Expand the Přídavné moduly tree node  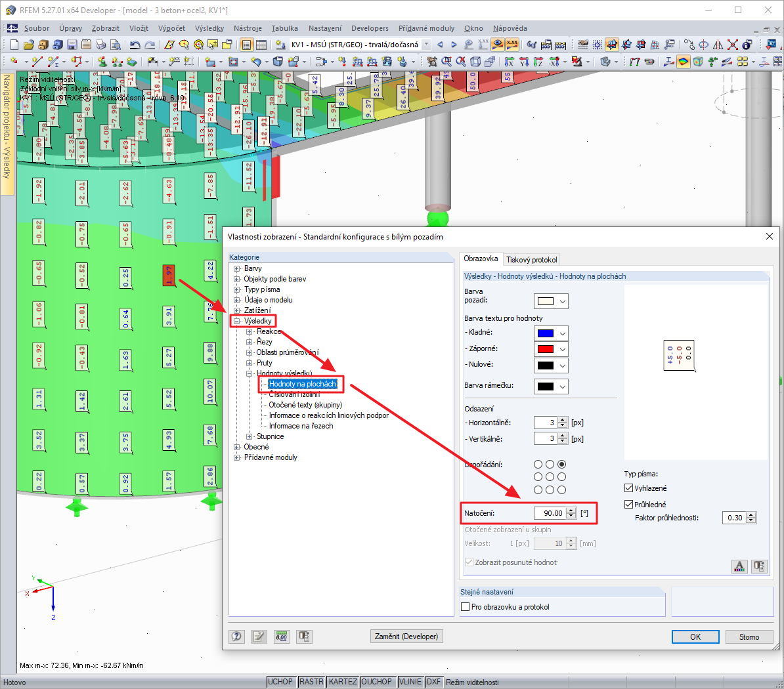pos(237,457)
